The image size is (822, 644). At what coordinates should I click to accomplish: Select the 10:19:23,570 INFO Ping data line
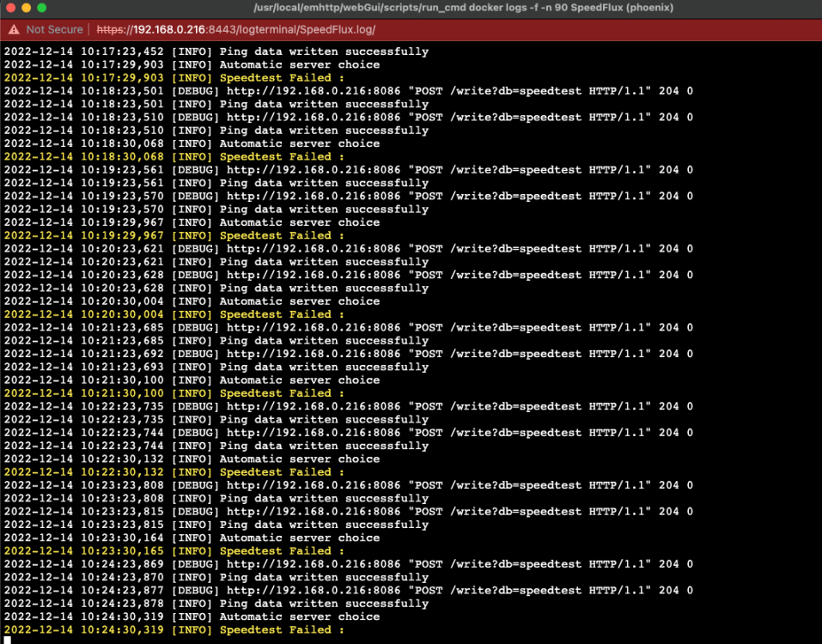click(x=216, y=209)
